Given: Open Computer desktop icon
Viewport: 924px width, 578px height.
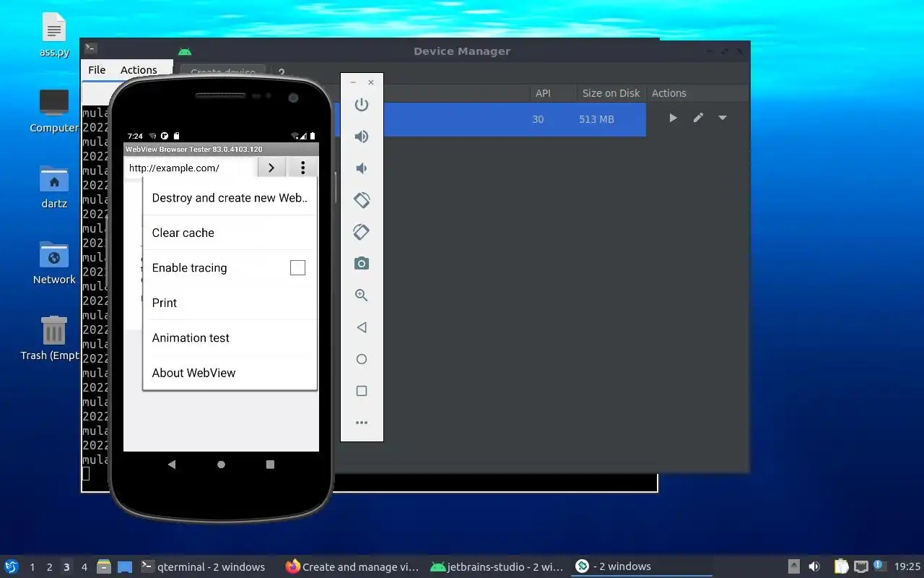Looking at the screenshot, I should click(x=54, y=112).
